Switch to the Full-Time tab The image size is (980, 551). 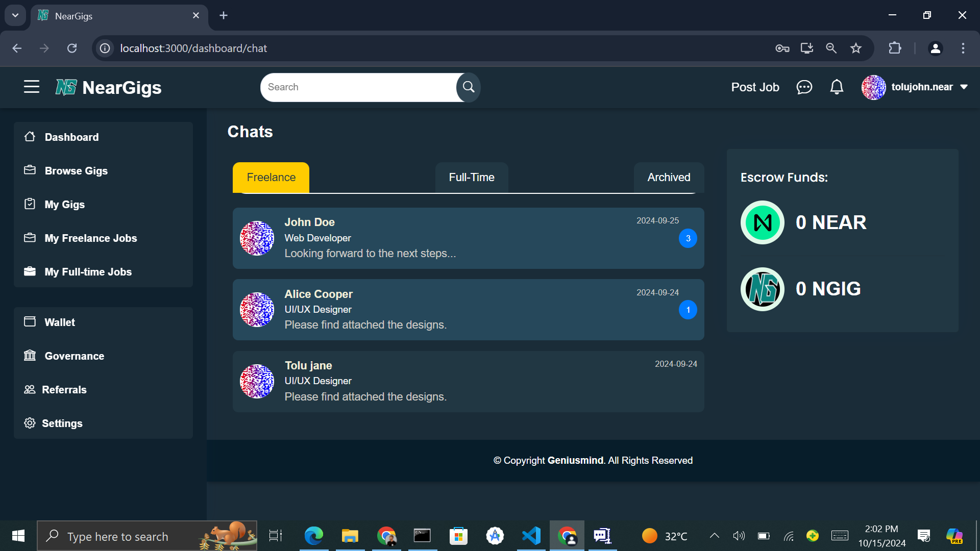pos(471,178)
